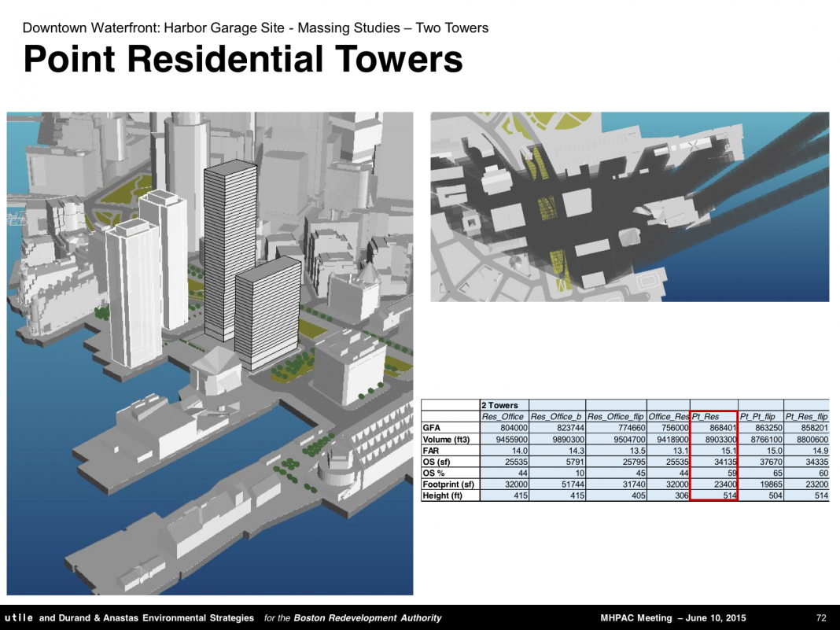Click the OS % value 59
The image size is (840, 630).
click(731, 473)
